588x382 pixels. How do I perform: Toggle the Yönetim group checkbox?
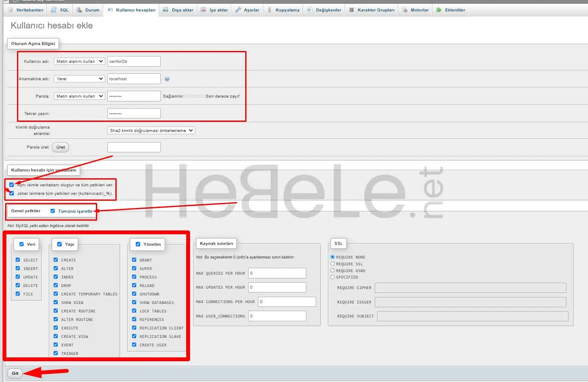tap(138, 244)
